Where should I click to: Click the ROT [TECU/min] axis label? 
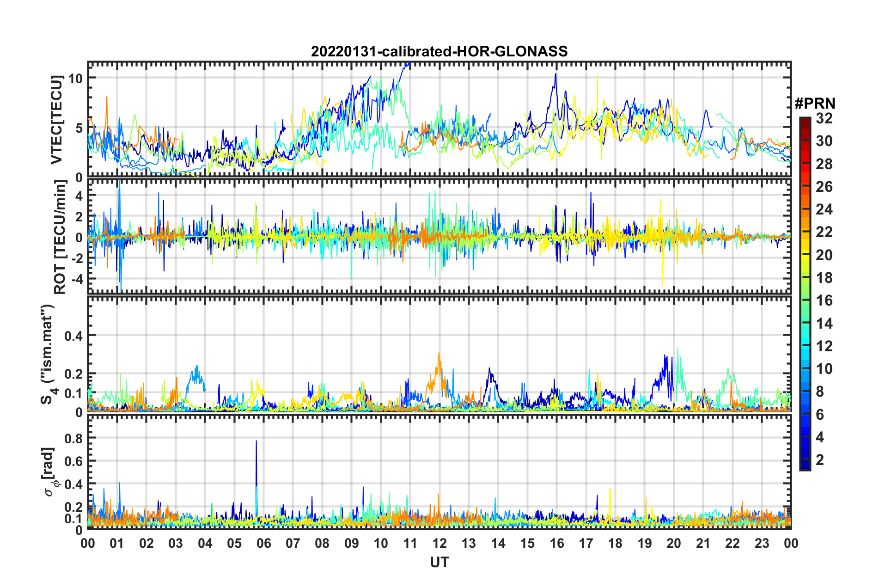coord(60,237)
